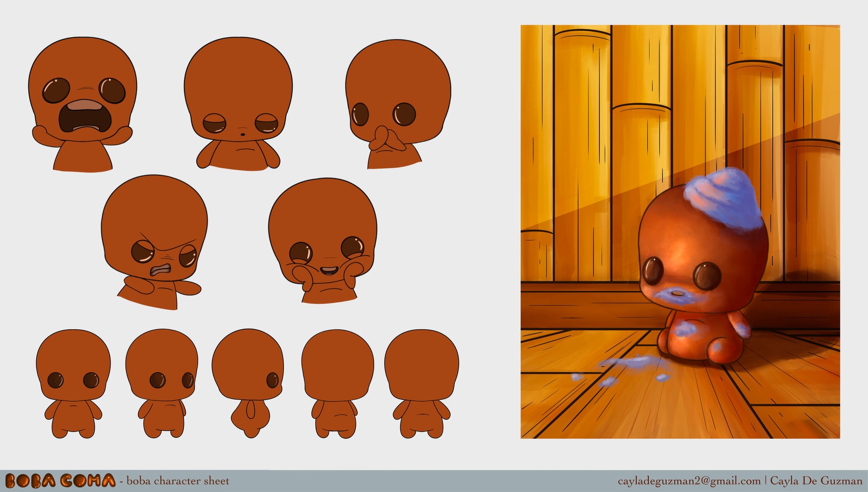
Task: Click the painted boba's left eye
Action: (x=653, y=270)
